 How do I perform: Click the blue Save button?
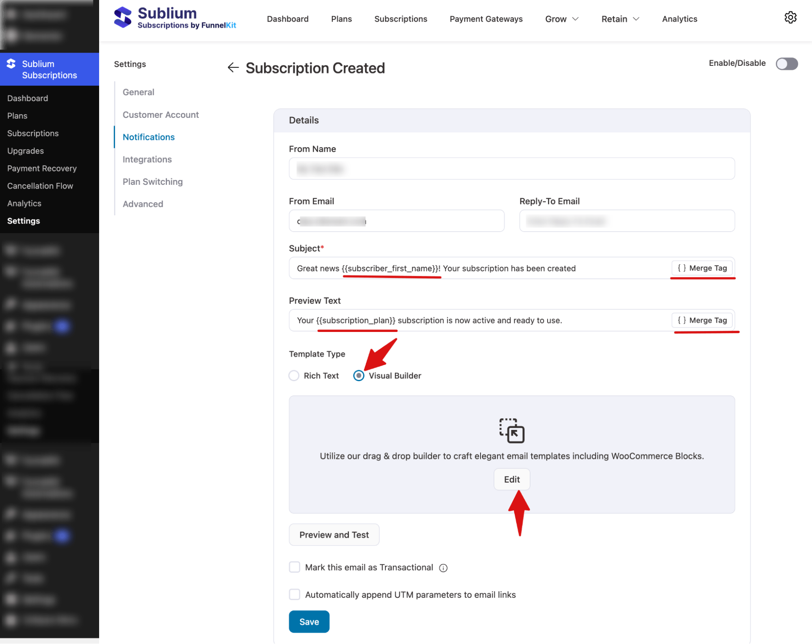click(x=309, y=622)
